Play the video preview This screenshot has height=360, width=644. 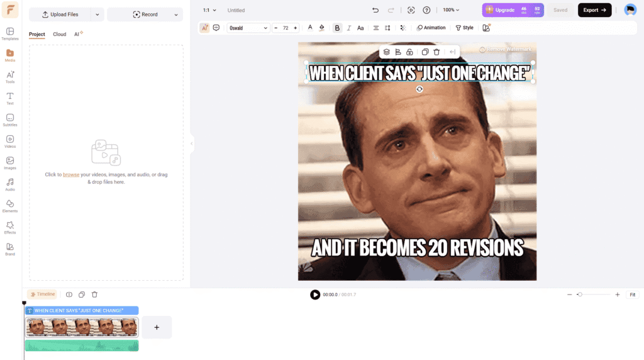click(315, 295)
